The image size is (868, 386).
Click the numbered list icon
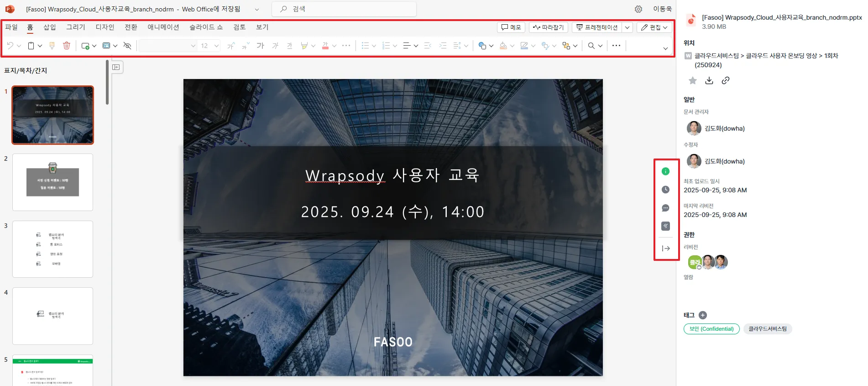[x=386, y=46]
